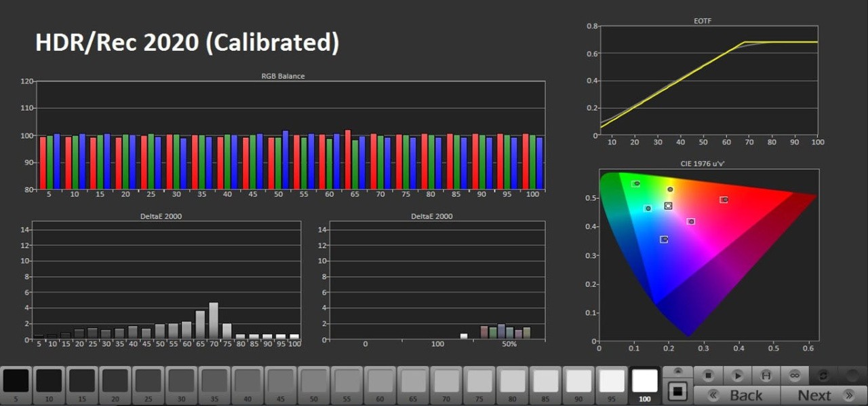Screen dimensions: 868x406
Task: Click the 95% grayscale patch
Action: [612, 382]
